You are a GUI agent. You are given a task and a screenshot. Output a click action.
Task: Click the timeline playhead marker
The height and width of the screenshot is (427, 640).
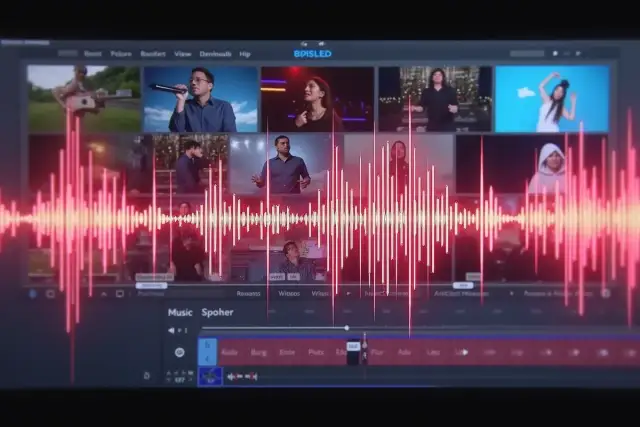[364, 347]
